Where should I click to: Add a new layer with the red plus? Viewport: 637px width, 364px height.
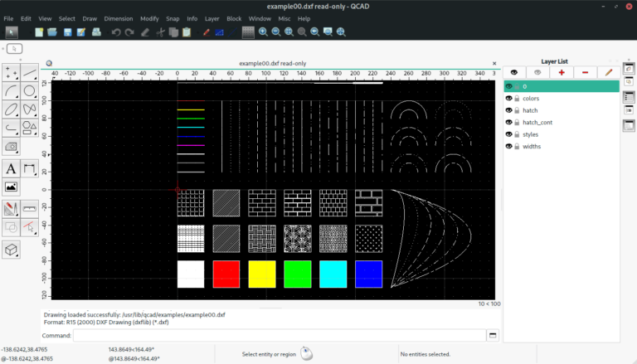coord(562,73)
